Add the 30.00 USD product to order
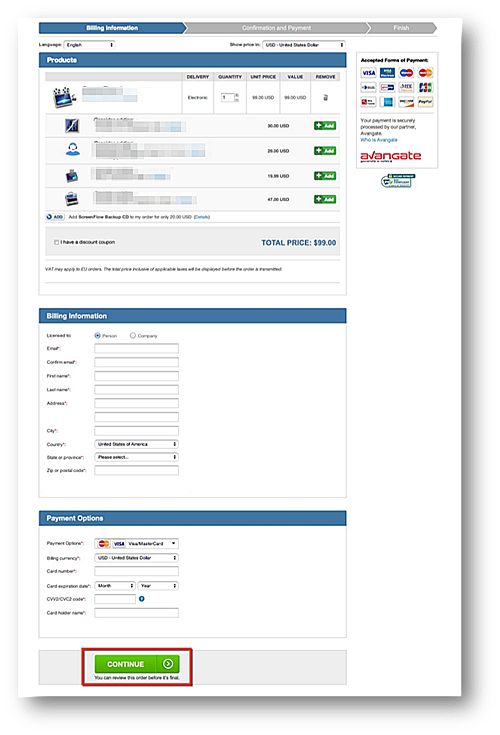Screen dimensions: 500x735 click(x=325, y=126)
